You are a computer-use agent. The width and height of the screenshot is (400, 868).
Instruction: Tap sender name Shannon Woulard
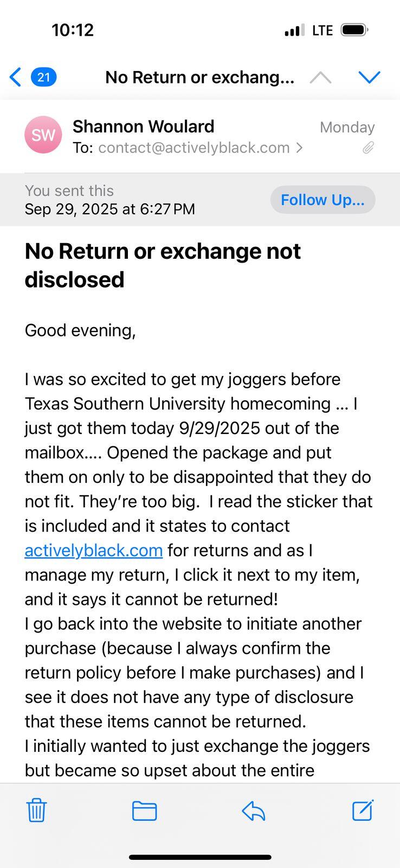tap(144, 126)
